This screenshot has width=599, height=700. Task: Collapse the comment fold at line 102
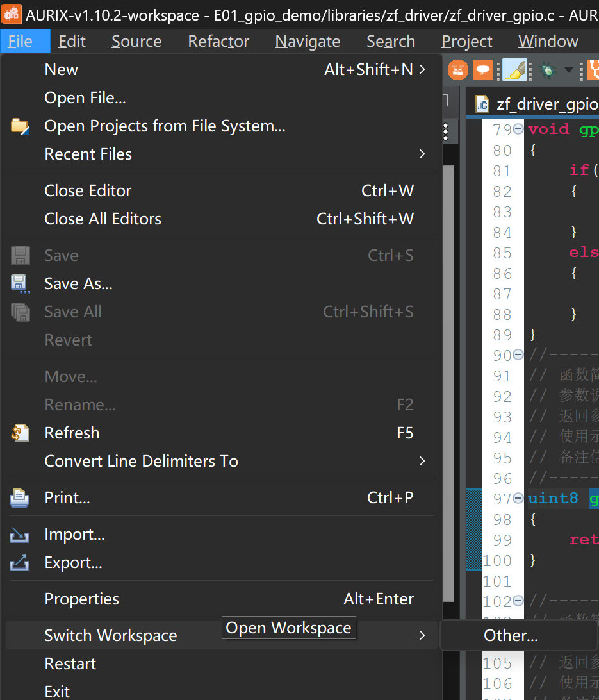[518, 601]
